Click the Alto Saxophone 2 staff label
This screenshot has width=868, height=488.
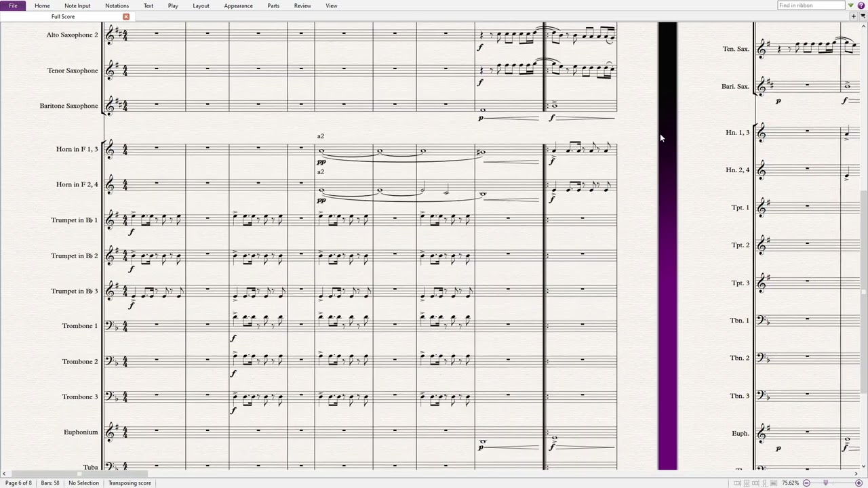pyautogui.click(x=72, y=35)
